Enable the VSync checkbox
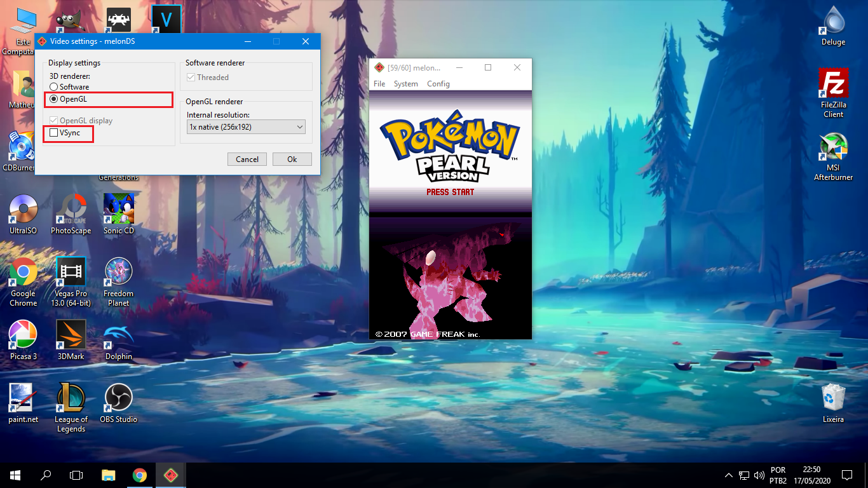The image size is (868, 488). (53, 133)
